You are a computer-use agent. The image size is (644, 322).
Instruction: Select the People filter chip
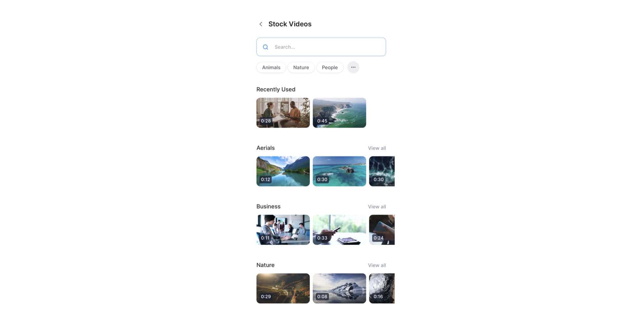[330, 67]
